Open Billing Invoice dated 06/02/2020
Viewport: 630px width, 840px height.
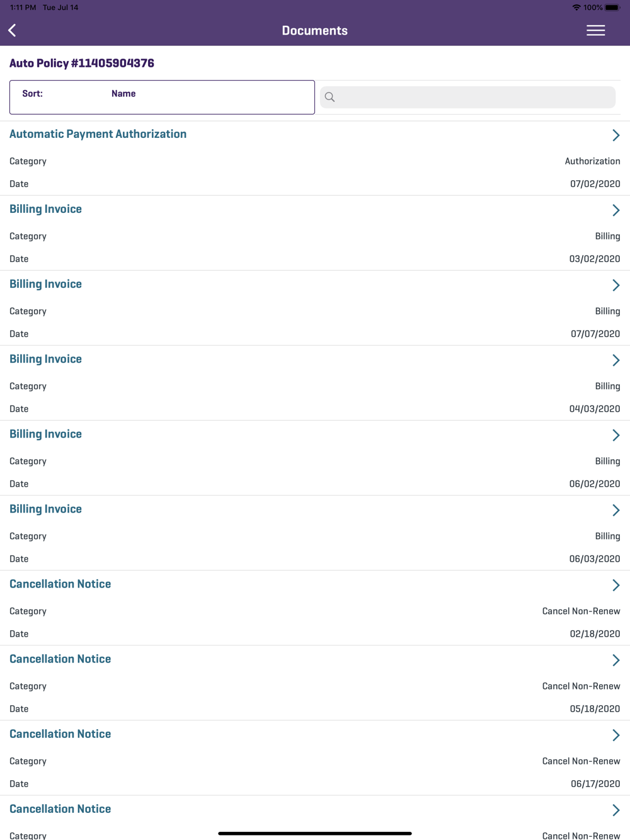click(45, 434)
